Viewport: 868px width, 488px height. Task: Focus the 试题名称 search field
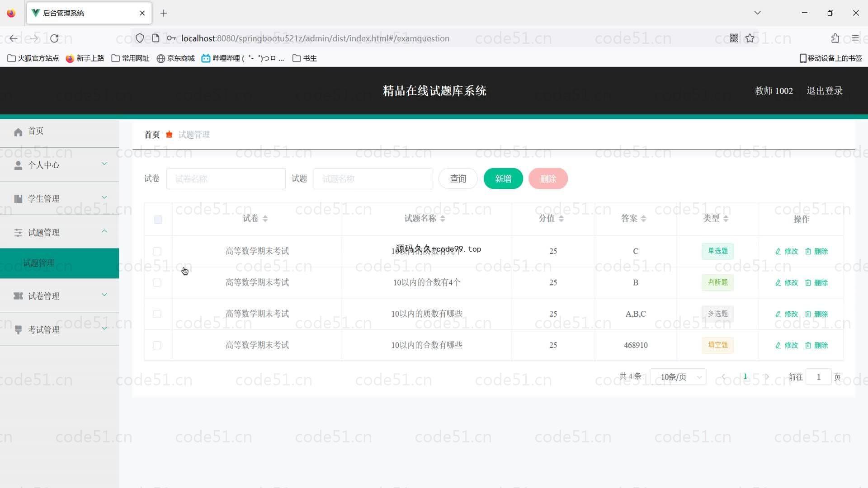click(373, 179)
